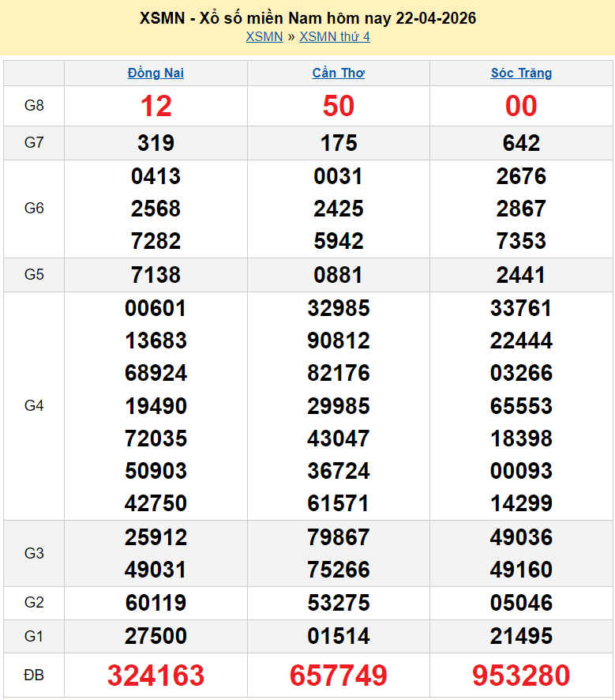Viewport: 615px width, 700px height.
Task: Open the Sóc Trăng province link
Action: tap(521, 73)
